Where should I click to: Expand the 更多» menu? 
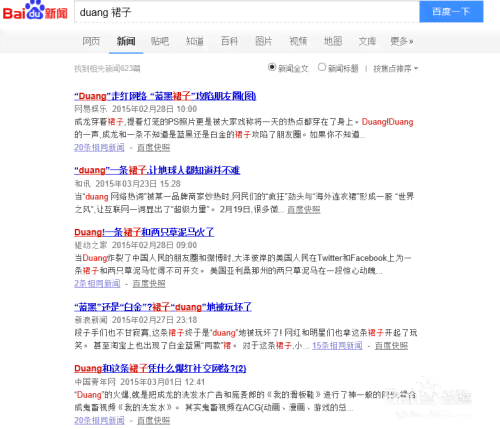402,41
